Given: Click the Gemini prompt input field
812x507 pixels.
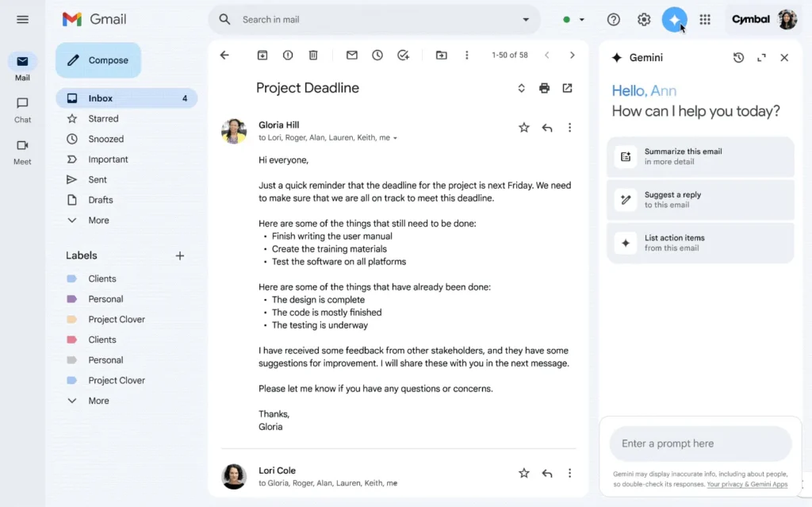Looking at the screenshot, I should (x=700, y=444).
